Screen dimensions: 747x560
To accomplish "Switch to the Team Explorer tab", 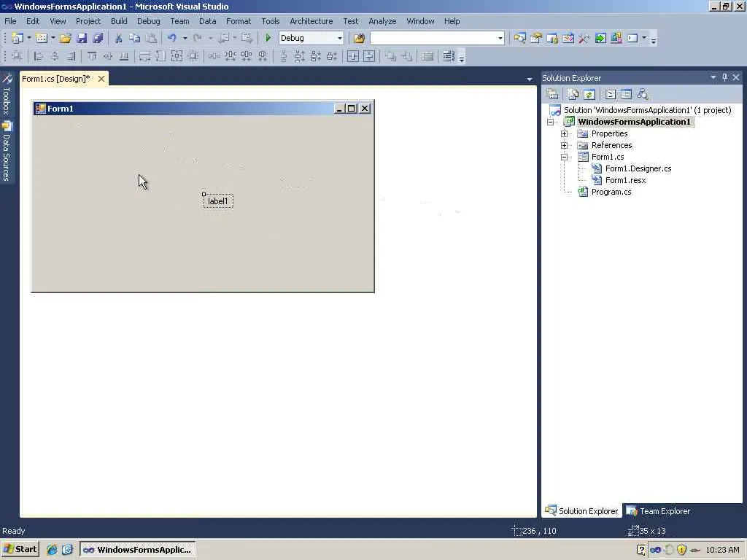I will pos(658,511).
